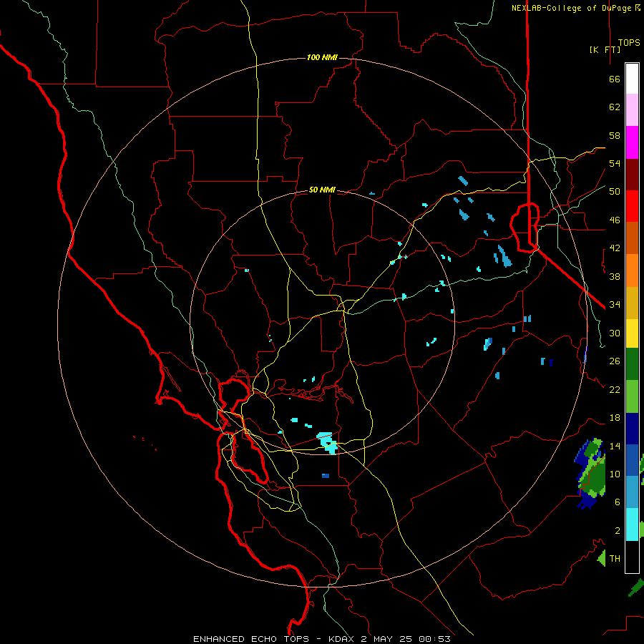Click the magenta legend swatch
Viewport: 644px width, 644px height.
[x=632, y=142]
